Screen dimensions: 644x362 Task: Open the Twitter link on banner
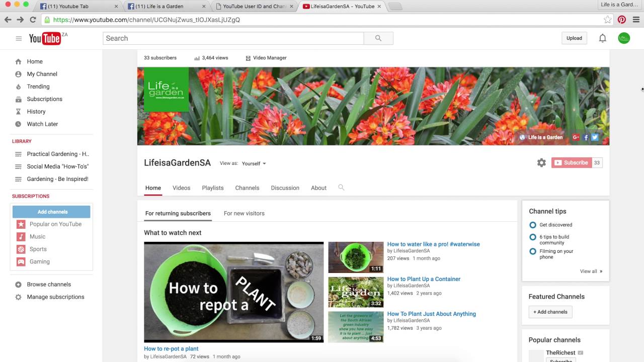pos(595,137)
